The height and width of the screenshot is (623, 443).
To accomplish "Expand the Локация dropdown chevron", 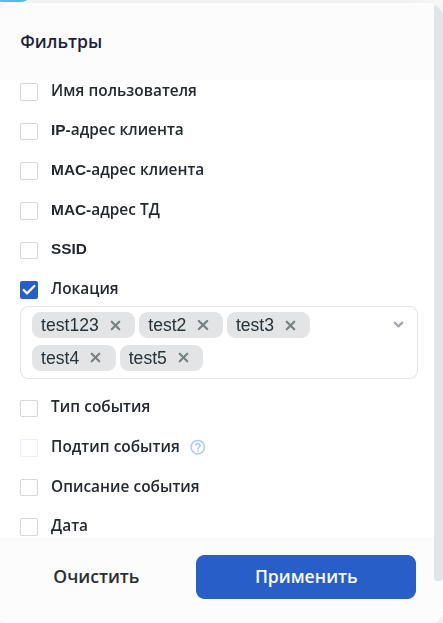I will [399, 325].
